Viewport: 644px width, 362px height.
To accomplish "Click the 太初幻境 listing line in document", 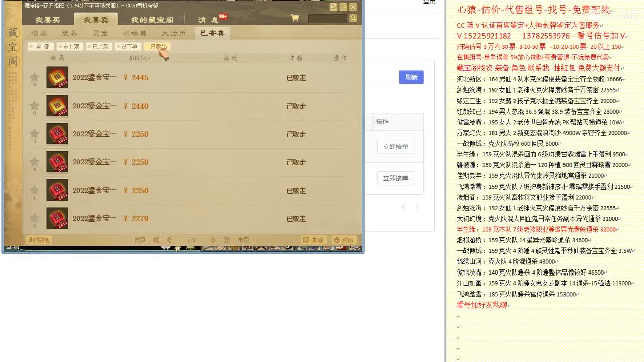I will (538, 219).
